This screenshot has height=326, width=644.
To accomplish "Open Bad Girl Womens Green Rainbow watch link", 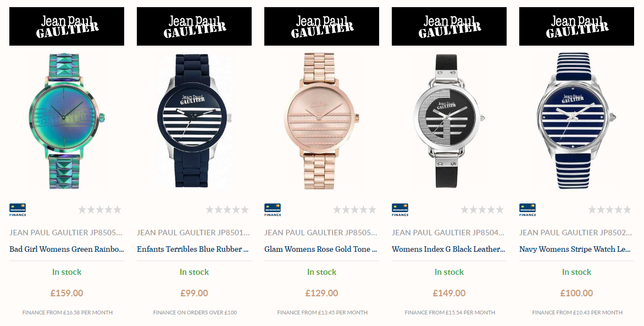I will pyautogui.click(x=66, y=249).
